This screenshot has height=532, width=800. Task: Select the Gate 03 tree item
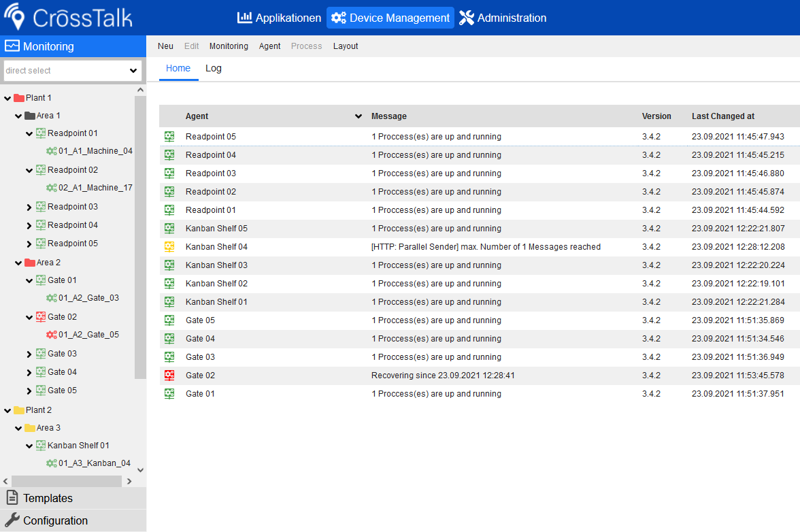click(x=62, y=354)
